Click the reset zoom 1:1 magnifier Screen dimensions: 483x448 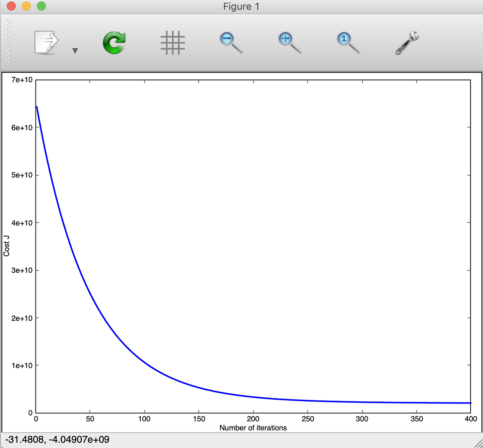[x=348, y=43]
